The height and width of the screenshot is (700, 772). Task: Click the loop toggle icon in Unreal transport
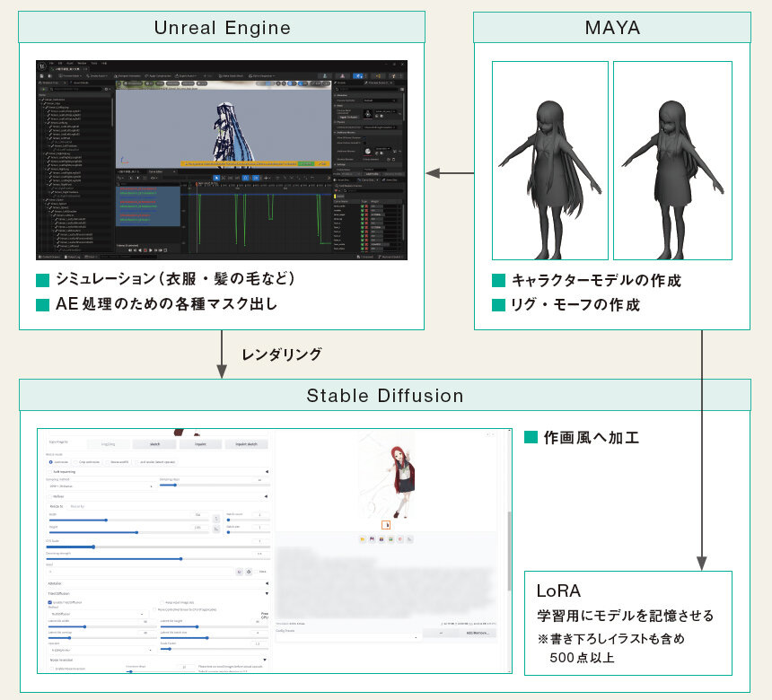click(x=165, y=250)
